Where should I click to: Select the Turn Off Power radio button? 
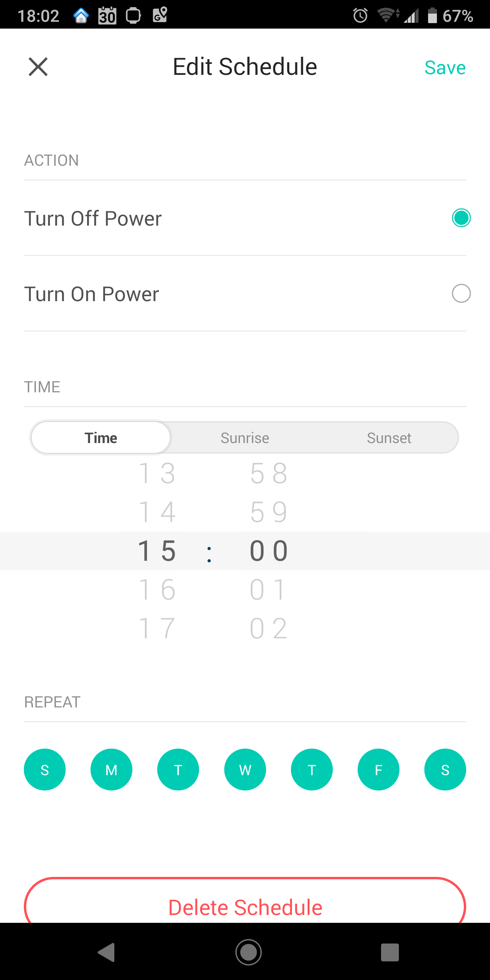pyautogui.click(x=461, y=218)
